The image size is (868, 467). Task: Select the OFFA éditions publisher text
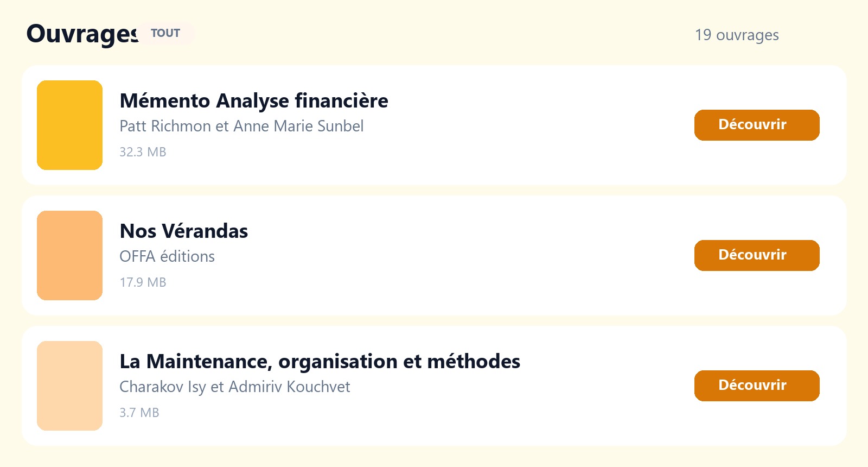point(167,256)
